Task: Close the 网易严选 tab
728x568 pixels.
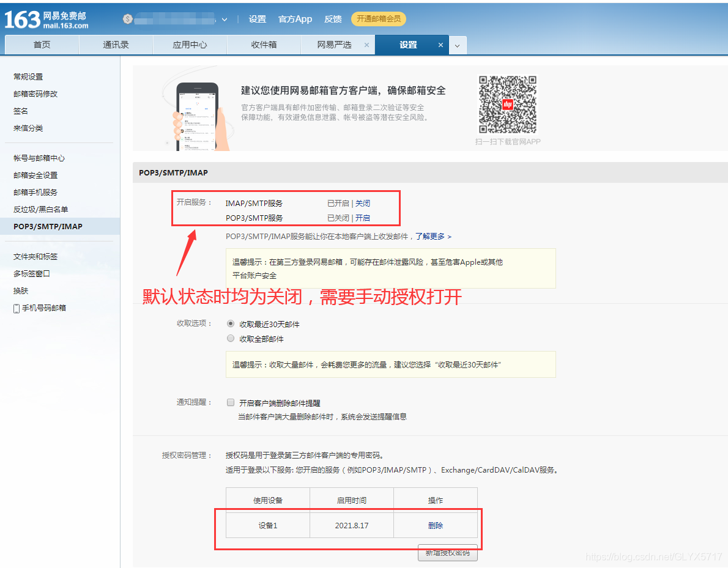Action: point(367,45)
